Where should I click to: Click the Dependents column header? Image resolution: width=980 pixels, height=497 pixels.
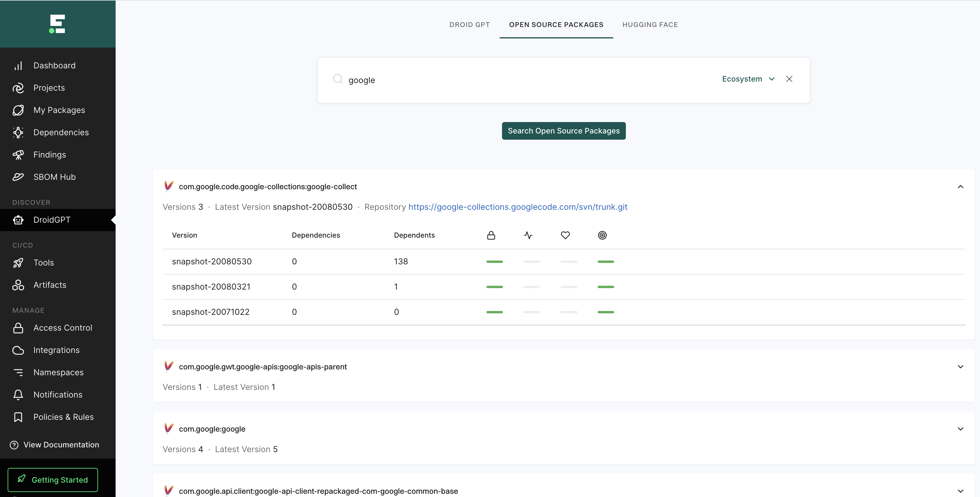(x=414, y=235)
